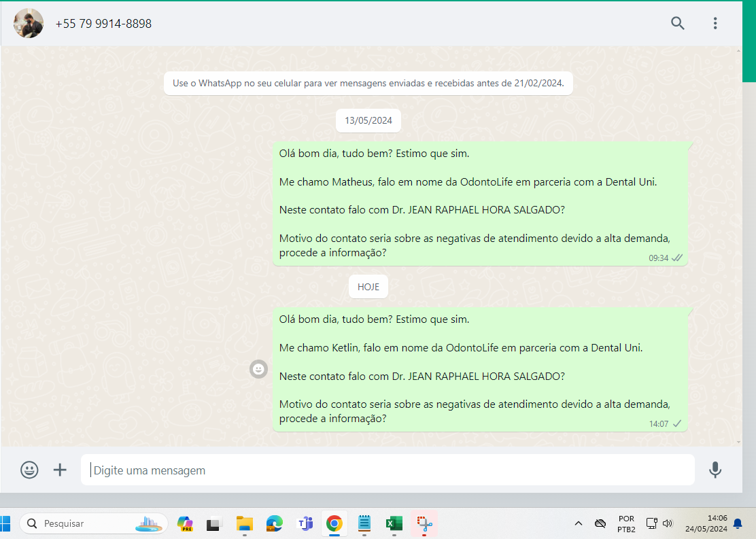Focus the 'Digite uma mensagem' input field

coord(388,470)
